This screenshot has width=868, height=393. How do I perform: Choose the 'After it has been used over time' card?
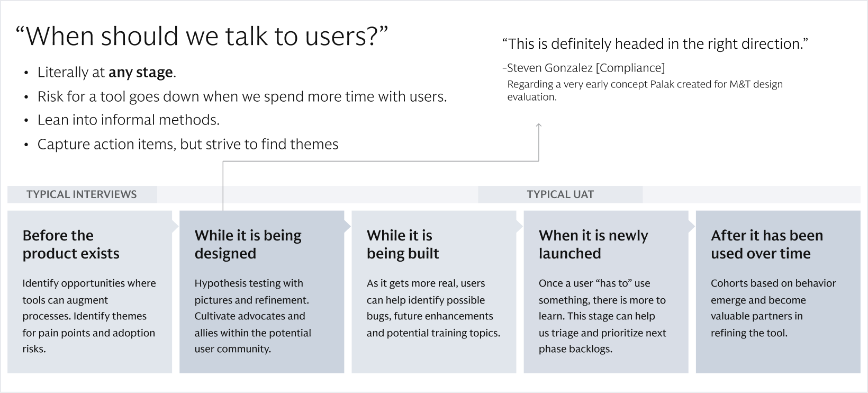pyautogui.click(x=778, y=292)
